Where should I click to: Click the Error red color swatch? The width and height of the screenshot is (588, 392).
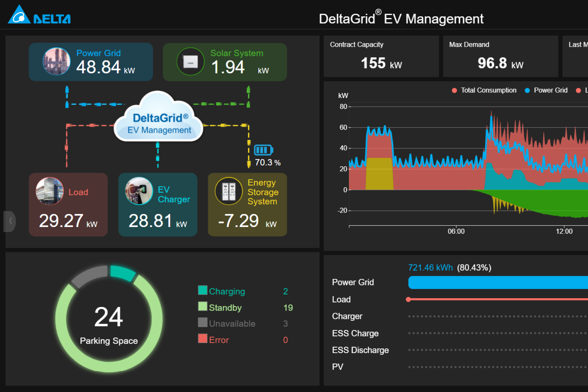(203, 338)
